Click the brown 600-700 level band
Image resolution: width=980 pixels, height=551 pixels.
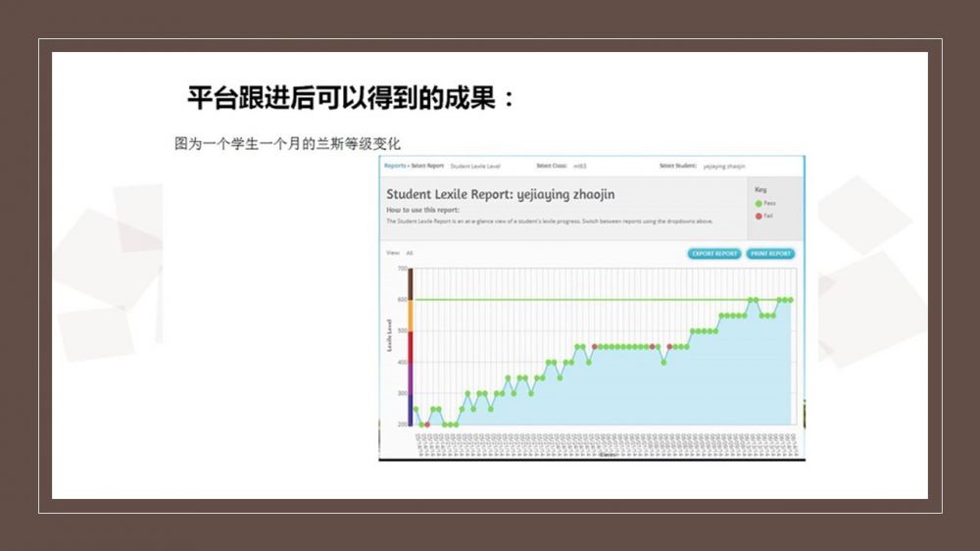[x=412, y=284]
